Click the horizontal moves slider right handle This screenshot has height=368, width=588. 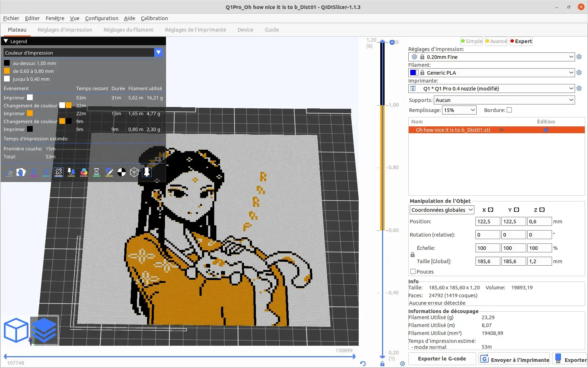[x=354, y=357]
